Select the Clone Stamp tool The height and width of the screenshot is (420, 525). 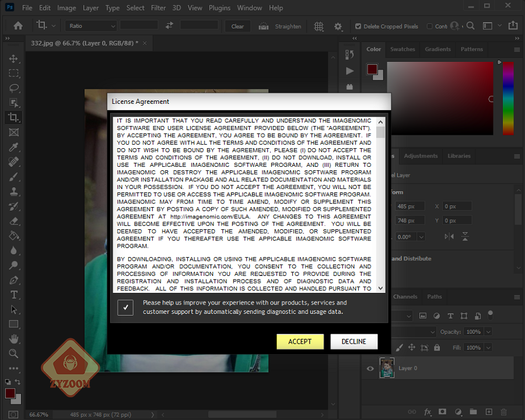[x=13, y=191]
